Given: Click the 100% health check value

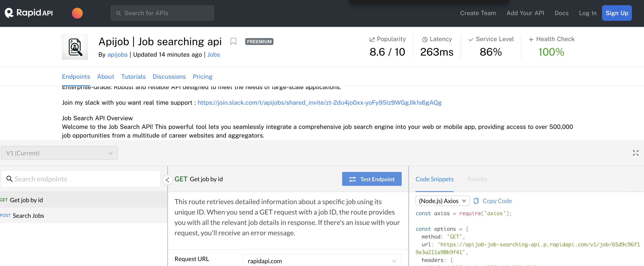Looking at the screenshot, I should (551, 52).
